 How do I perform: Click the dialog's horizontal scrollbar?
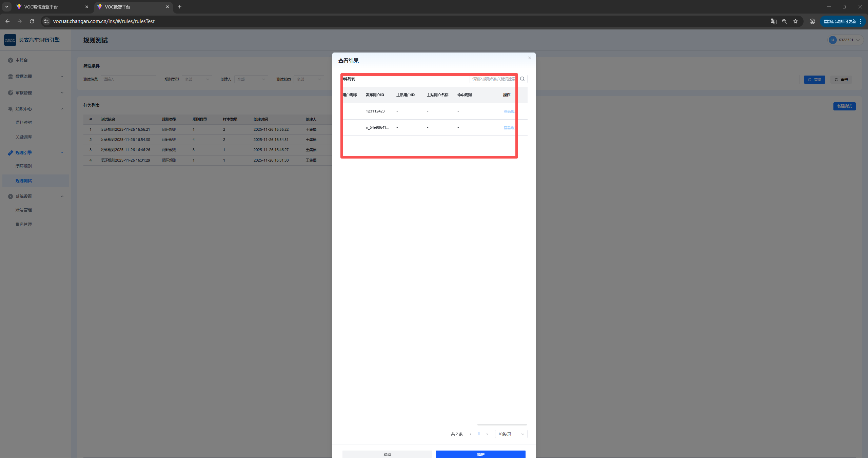pos(502,424)
